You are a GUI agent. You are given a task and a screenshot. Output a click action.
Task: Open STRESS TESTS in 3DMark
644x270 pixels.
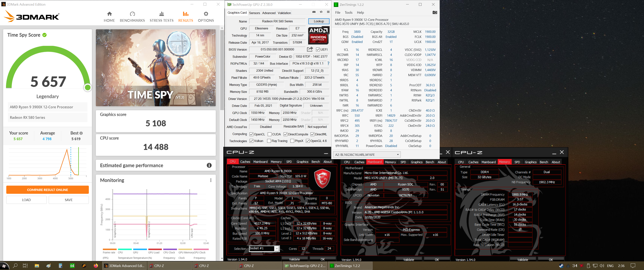click(162, 17)
